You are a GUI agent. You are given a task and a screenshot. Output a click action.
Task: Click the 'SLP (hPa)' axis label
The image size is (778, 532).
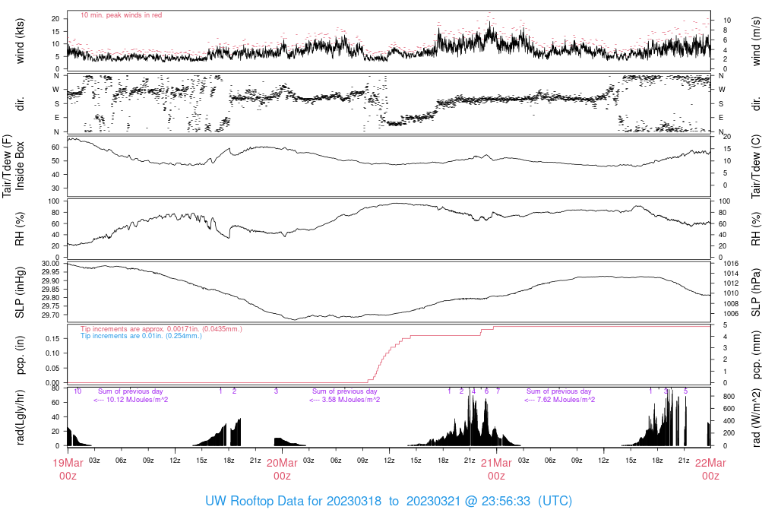pos(756,293)
